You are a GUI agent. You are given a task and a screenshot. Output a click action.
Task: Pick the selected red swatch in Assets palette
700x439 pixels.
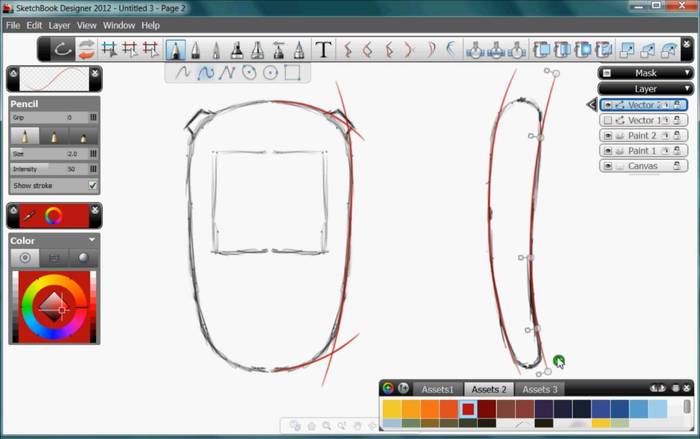pos(467,408)
